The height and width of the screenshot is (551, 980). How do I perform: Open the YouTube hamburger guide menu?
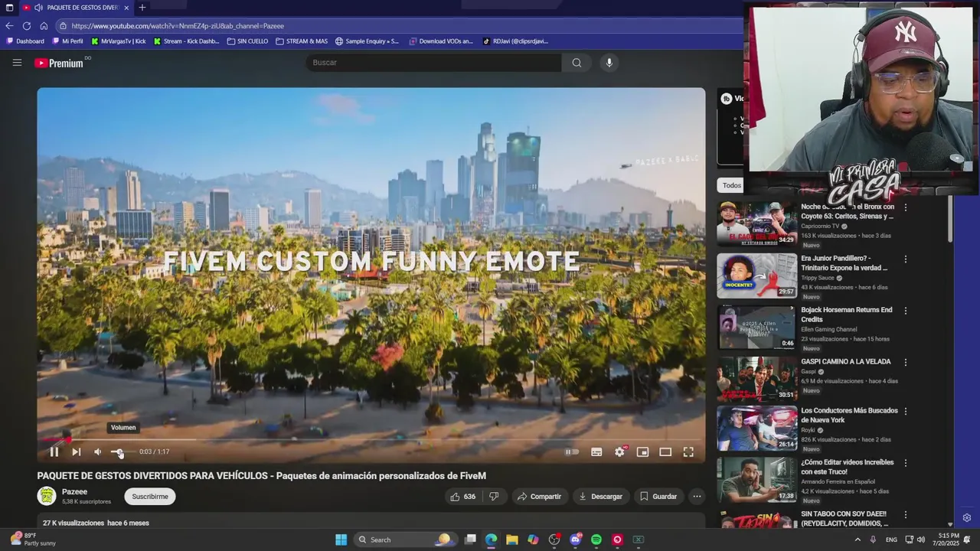[17, 63]
